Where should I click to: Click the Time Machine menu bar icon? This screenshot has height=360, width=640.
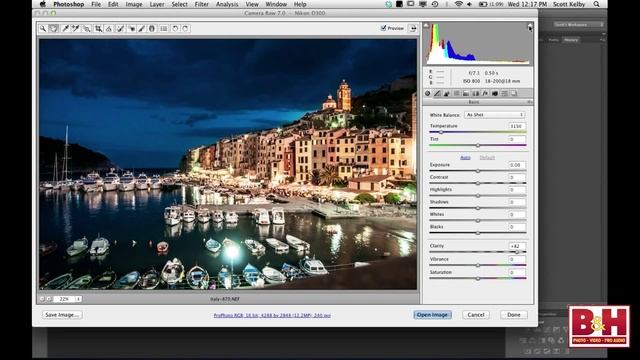point(435,4)
